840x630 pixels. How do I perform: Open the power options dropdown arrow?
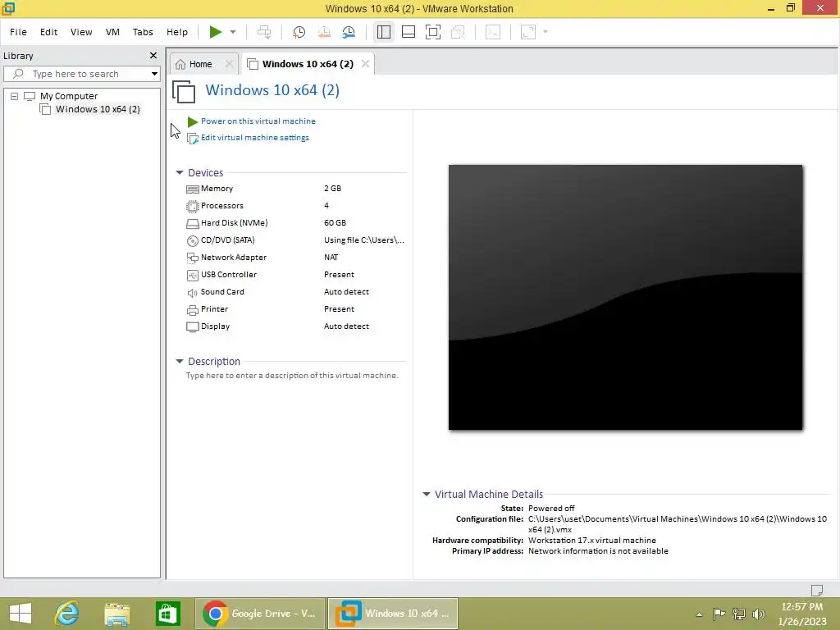(233, 32)
